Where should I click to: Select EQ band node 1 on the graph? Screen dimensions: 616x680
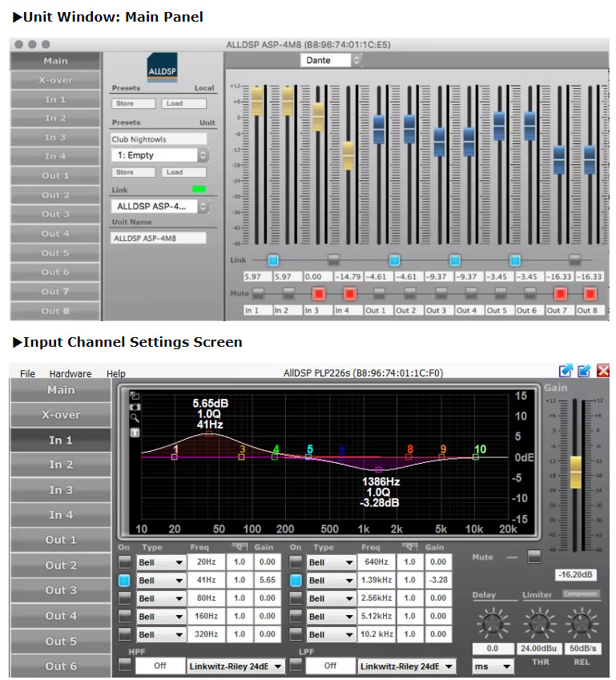[x=175, y=457]
